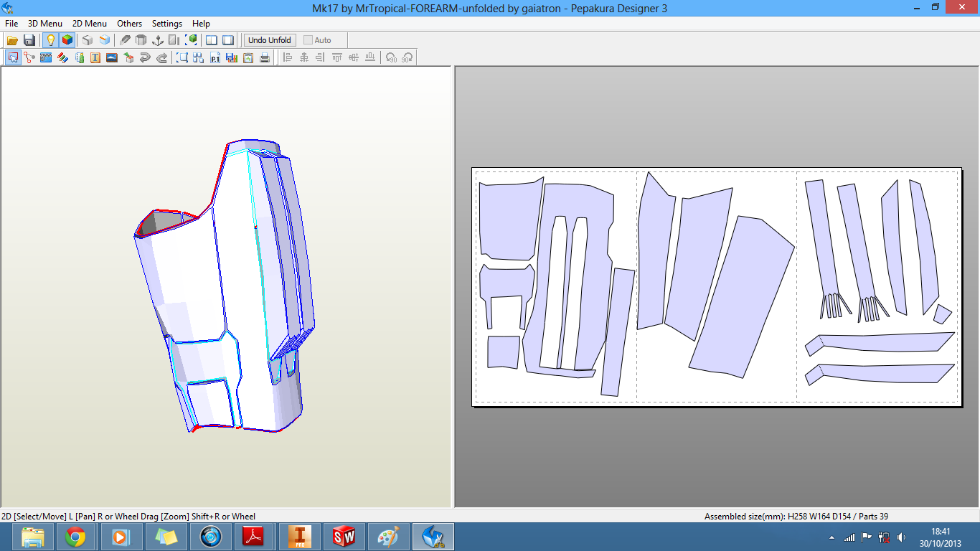Activate the Select/Move arrow tool

coord(13,58)
